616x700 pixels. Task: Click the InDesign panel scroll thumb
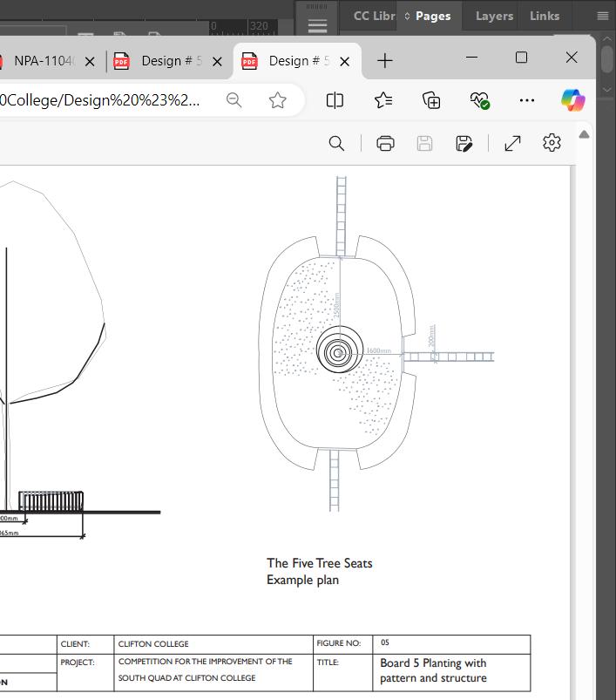click(607, 59)
